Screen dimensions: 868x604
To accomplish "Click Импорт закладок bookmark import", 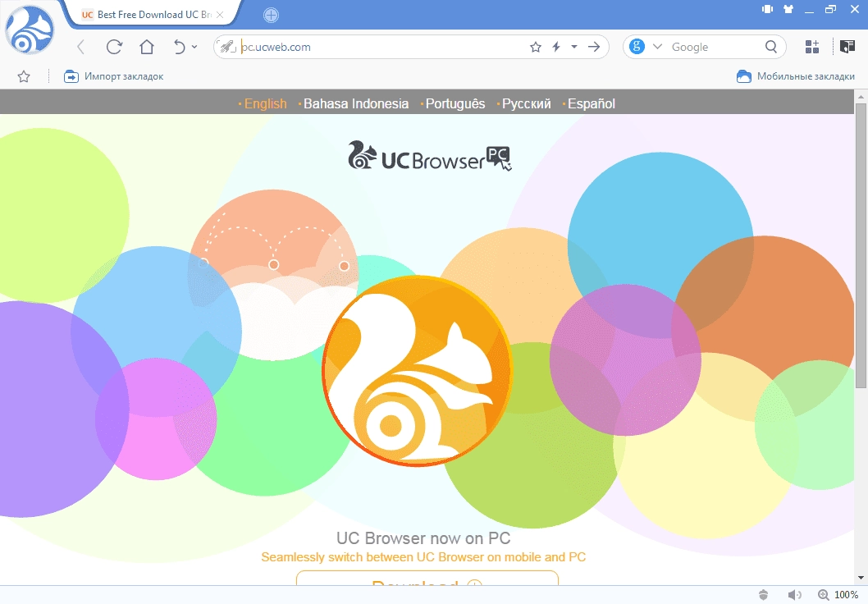I will [113, 76].
